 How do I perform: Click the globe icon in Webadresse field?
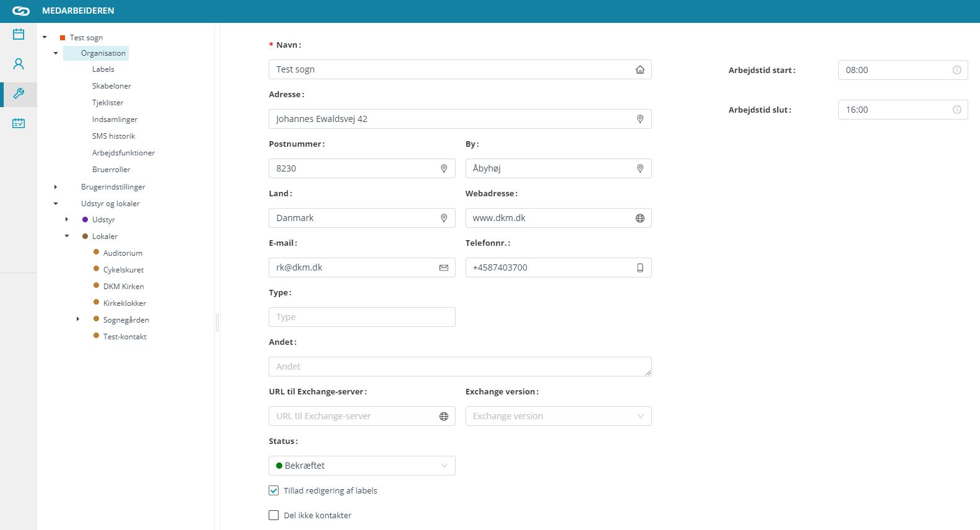pyautogui.click(x=640, y=218)
